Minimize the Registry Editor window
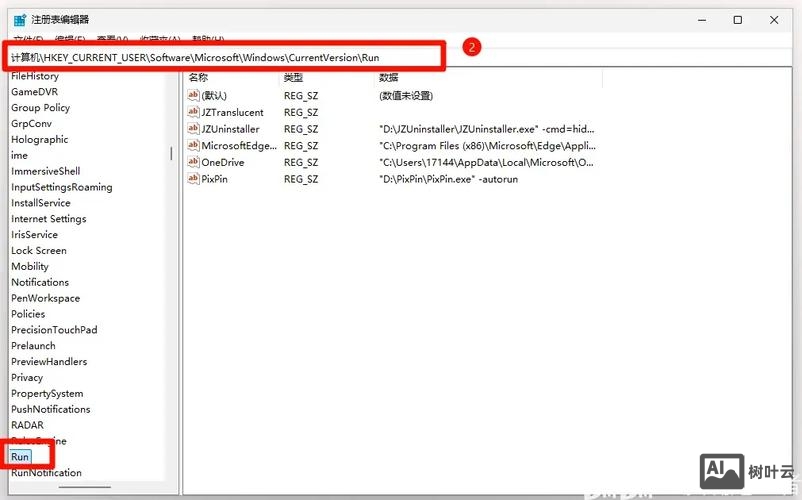Screen dimensions: 802x500 coord(702,20)
